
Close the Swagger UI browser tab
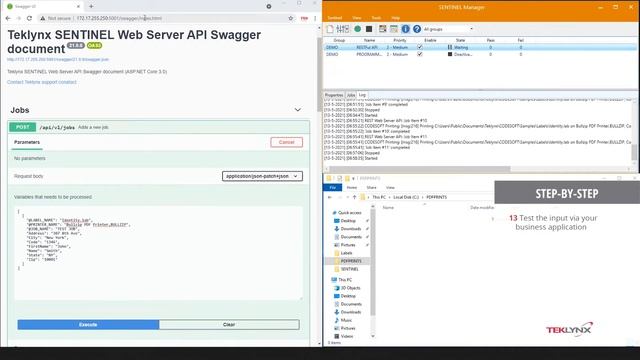78,7
